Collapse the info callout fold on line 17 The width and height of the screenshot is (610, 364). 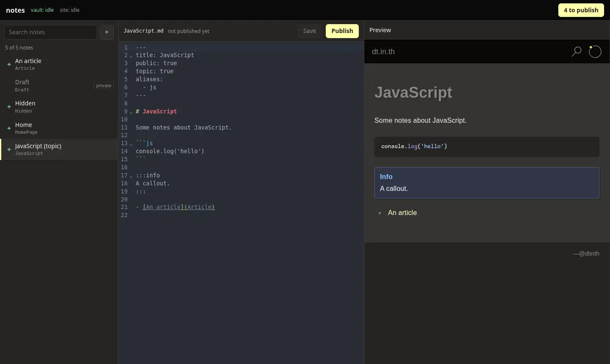click(x=131, y=176)
